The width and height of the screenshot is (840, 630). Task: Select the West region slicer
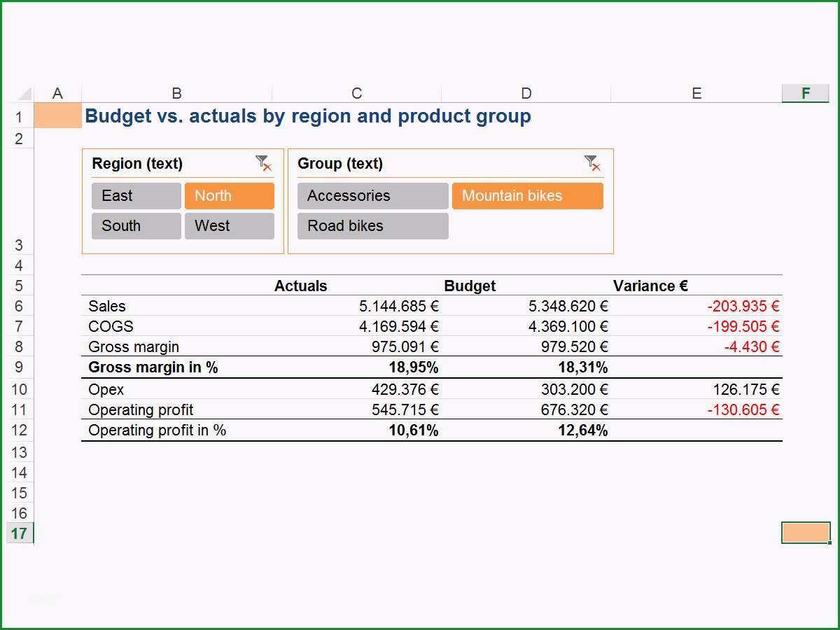pos(230,226)
